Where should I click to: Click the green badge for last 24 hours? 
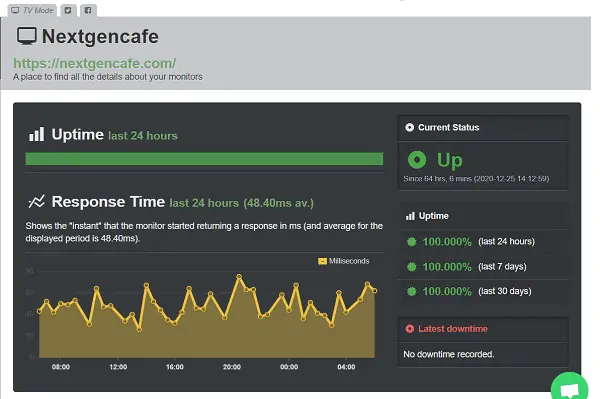pos(412,242)
